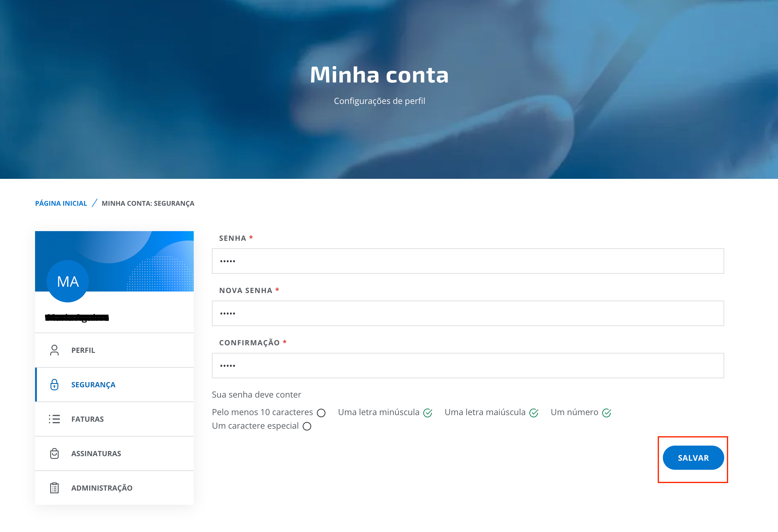Click the MA avatar circle

point(68,281)
